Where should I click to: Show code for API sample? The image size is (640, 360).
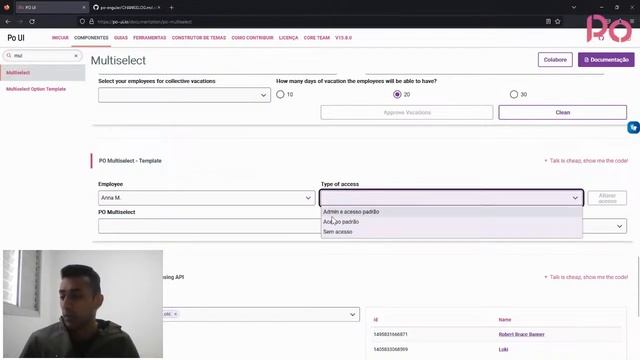coord(586,277)
